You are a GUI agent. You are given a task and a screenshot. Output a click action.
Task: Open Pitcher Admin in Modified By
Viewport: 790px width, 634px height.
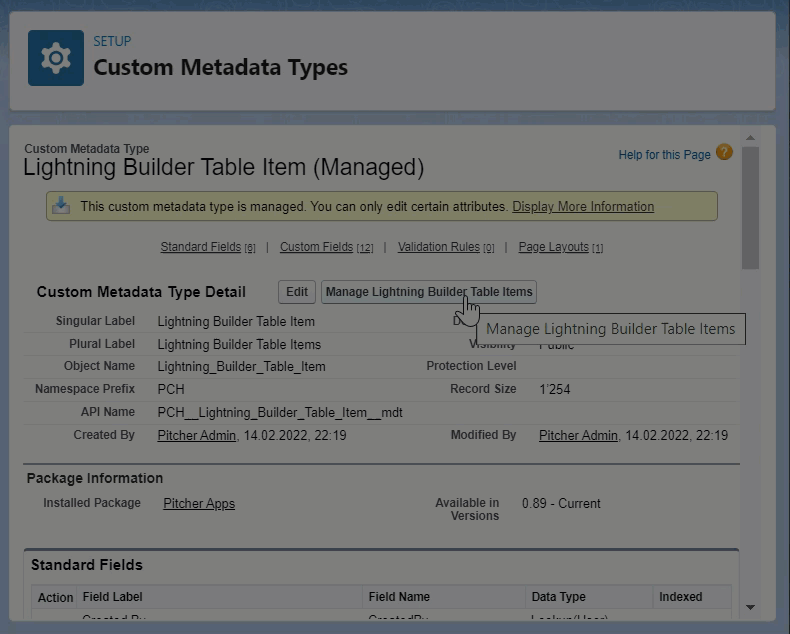578,435
